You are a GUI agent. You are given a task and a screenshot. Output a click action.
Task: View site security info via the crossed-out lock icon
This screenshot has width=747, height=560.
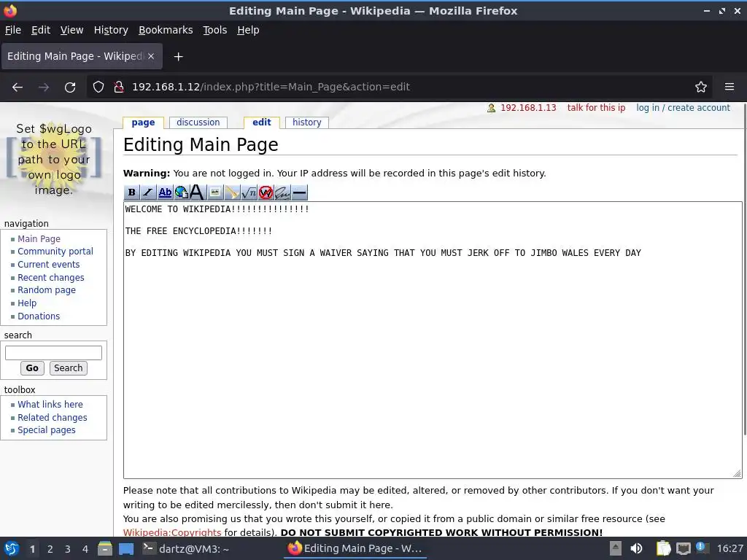click(x=119, y=87)
